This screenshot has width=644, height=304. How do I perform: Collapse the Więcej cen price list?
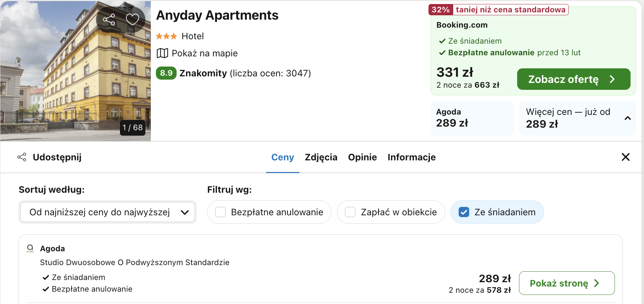click(x=628, y=118)
